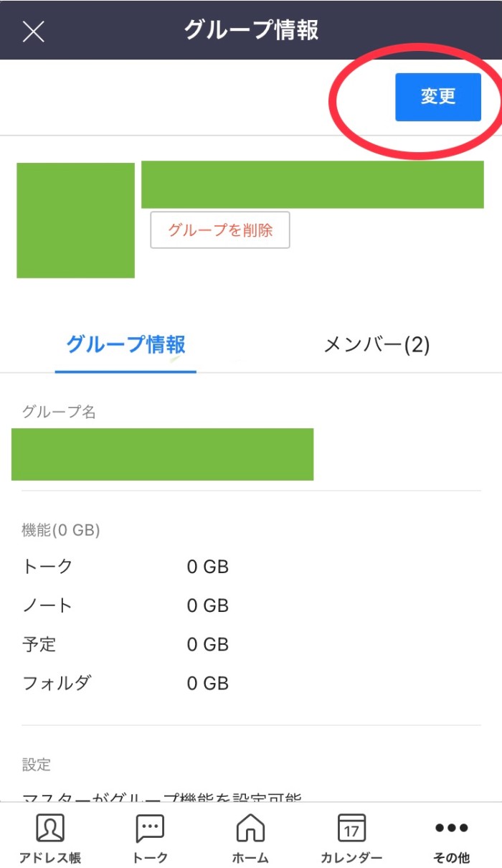Open the メンバー(2) tab
The height and width of the screenshot is (868, 502).
point(376,345)
